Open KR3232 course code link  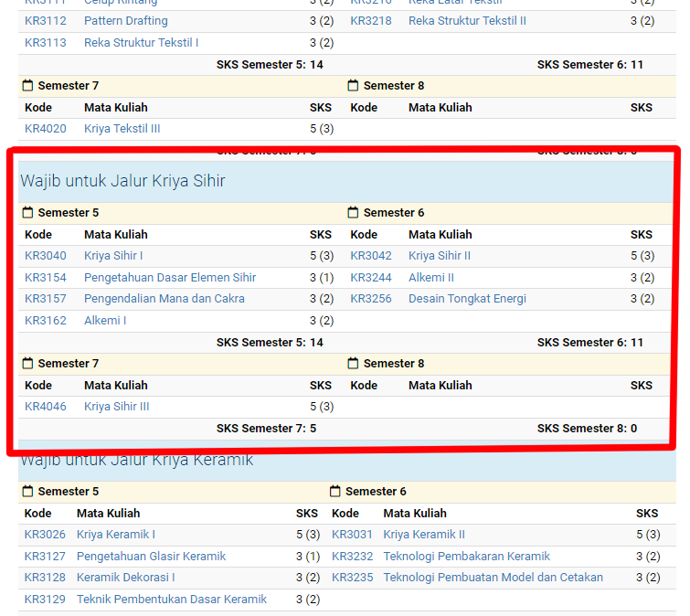(352, 557)
